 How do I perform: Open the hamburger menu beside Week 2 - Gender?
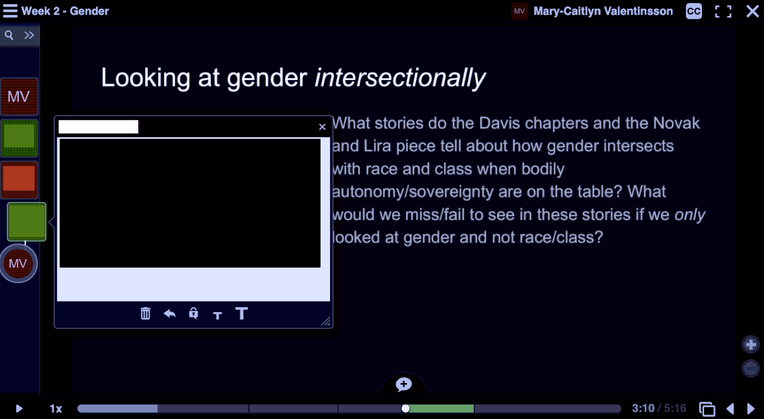[10, 11]
